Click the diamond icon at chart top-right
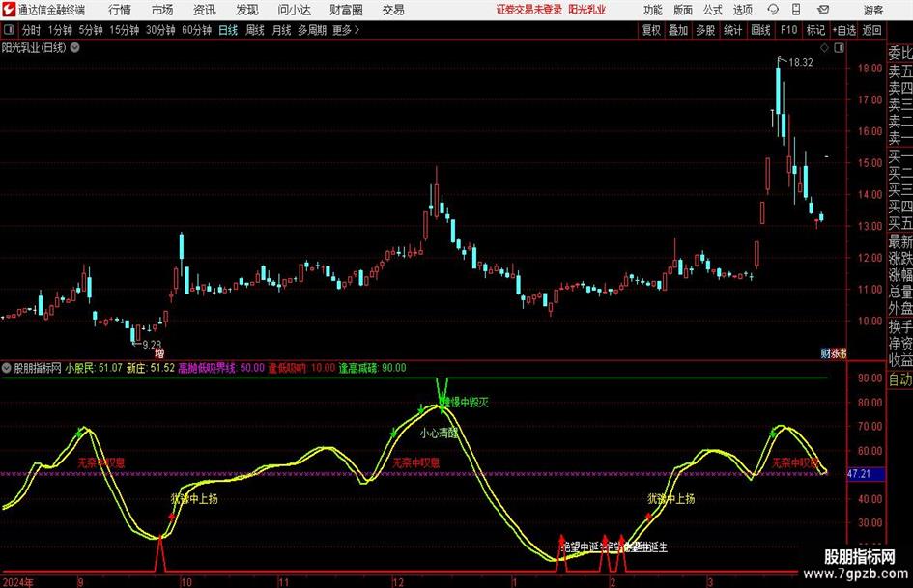 pyautogui.click(x=824, y=48)
